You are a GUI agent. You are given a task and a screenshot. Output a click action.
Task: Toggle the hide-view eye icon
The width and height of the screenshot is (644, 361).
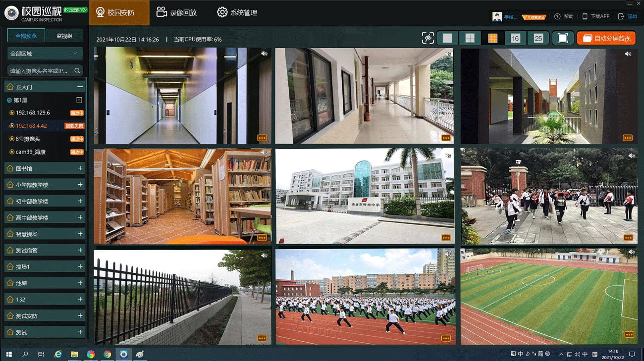(x=428, y=38)
